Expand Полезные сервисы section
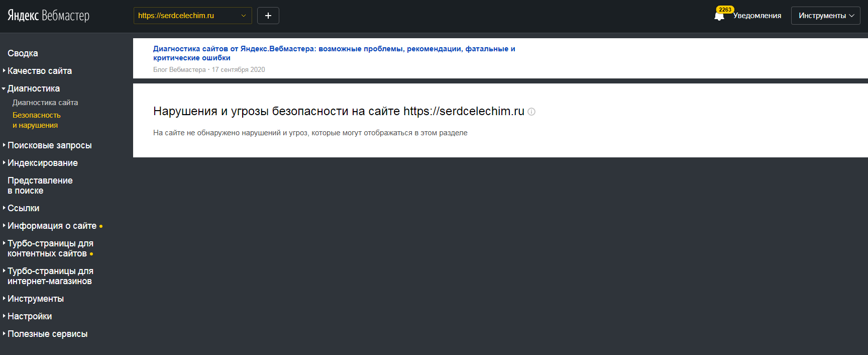Viewport: 868px width, 355px height. click(x=47, y=334)
